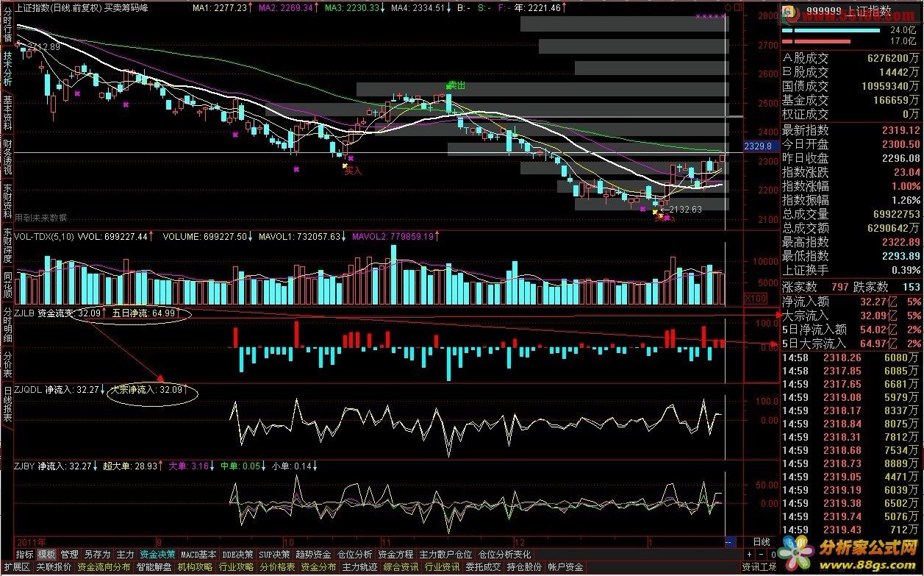Open the 日线报表 side tab
Viewport: 924px width, 576px height.
click(7, 403)
